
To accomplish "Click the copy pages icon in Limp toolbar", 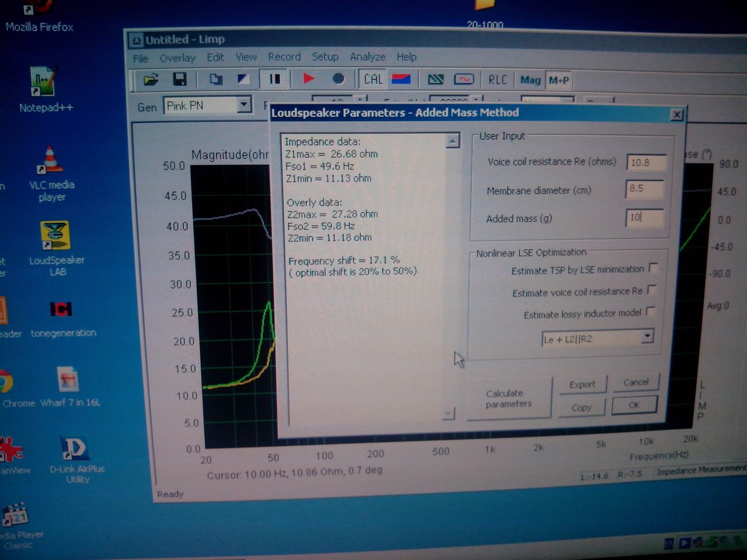I will pos(216,79).
